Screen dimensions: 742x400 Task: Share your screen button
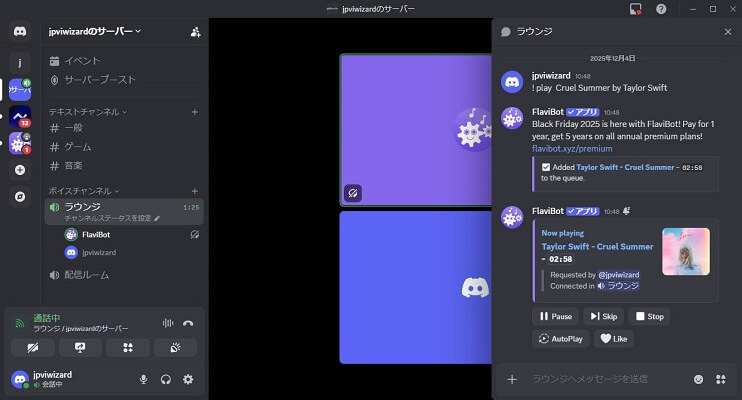(80, 348)
